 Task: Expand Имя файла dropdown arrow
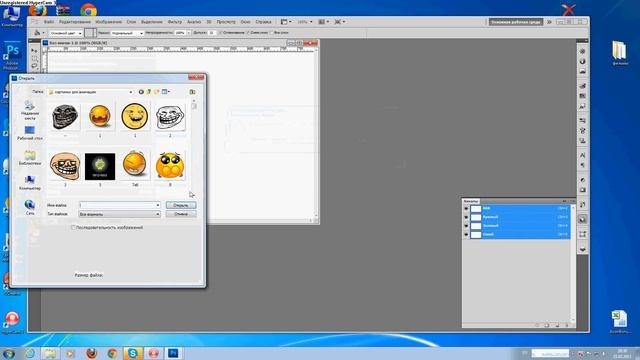click(158, 205)
